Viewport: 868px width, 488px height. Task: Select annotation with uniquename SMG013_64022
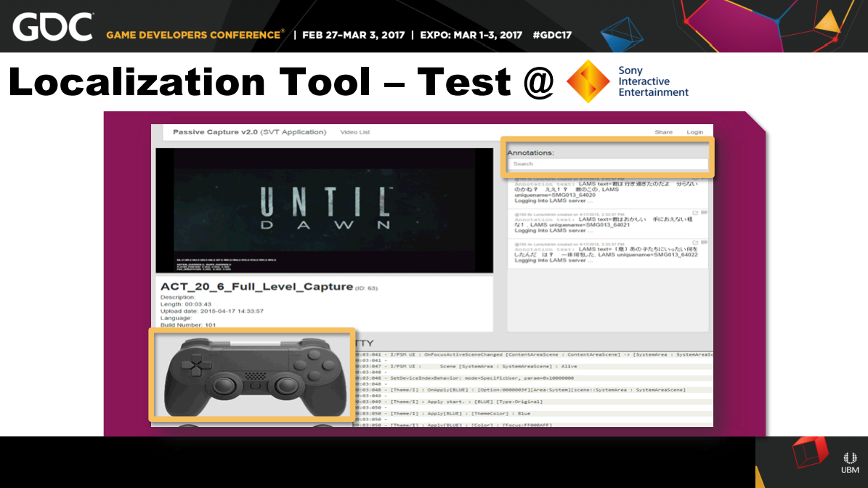[x=608, y=253]
